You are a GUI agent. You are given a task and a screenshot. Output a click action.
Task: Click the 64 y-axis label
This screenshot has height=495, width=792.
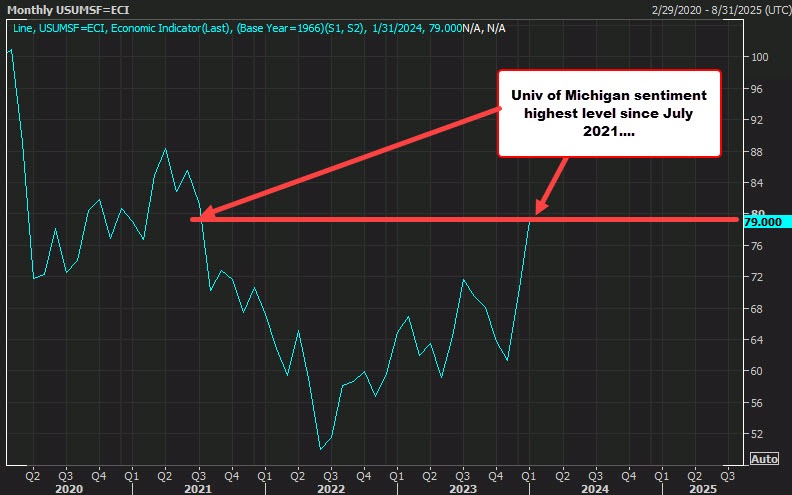pos(757,340)
